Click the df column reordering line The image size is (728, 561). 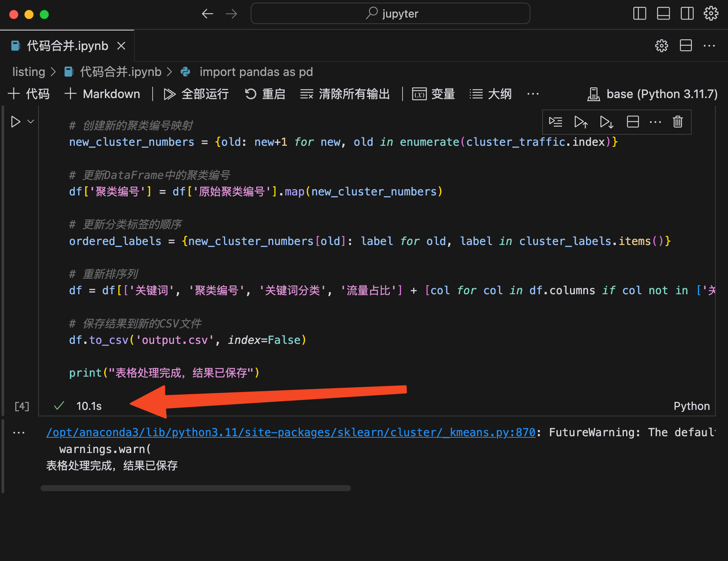point(392,290)
